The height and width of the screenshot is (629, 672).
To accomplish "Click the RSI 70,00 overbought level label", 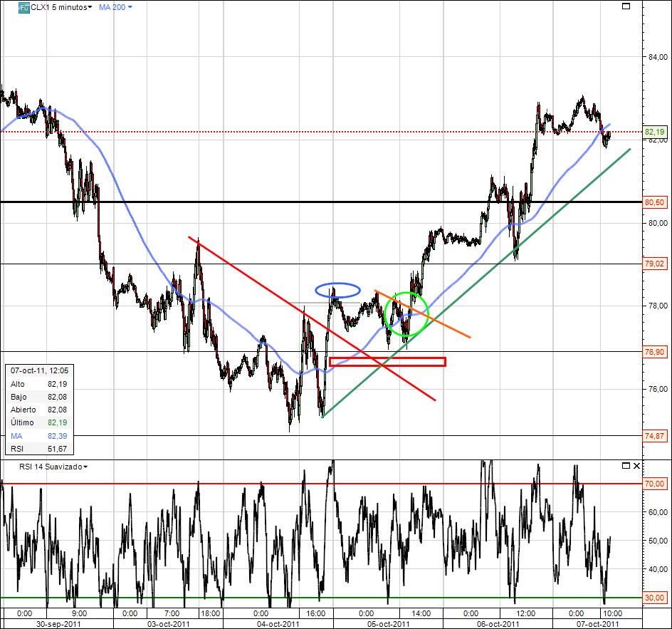I will (654, 484).
